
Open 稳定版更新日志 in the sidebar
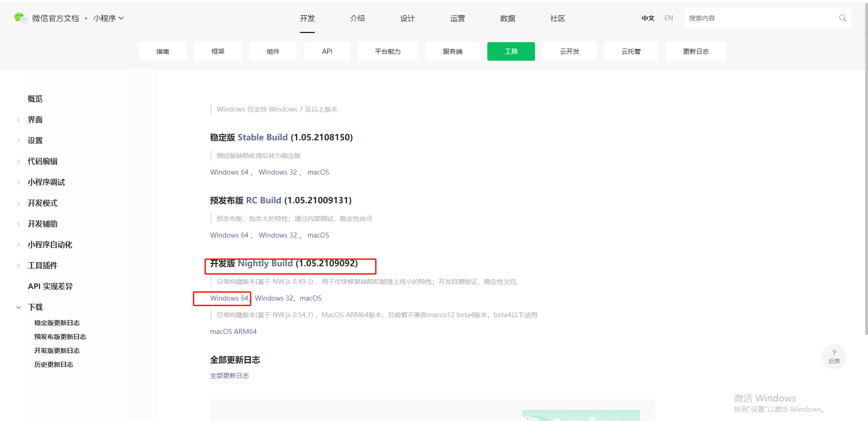pos(57,323)
